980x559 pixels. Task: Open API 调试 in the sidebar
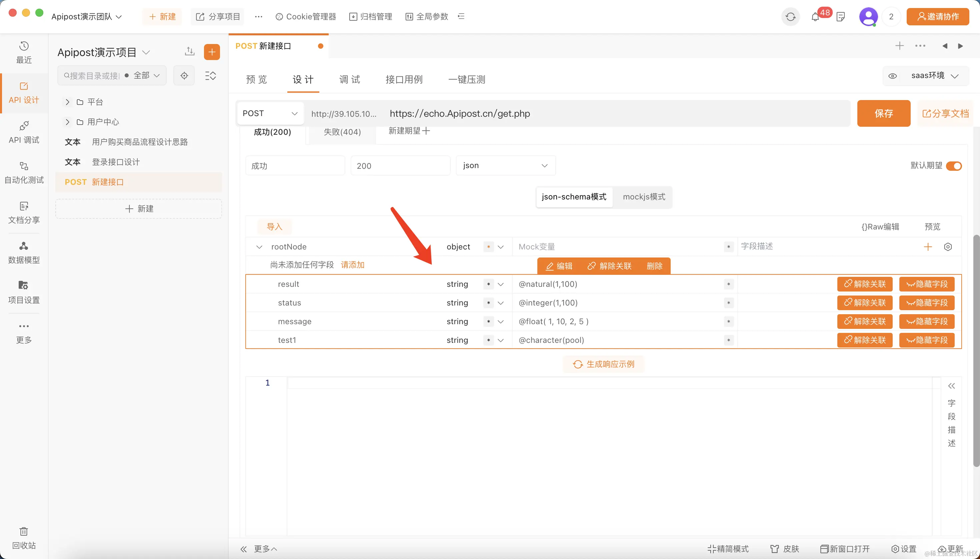pos(24,132)
